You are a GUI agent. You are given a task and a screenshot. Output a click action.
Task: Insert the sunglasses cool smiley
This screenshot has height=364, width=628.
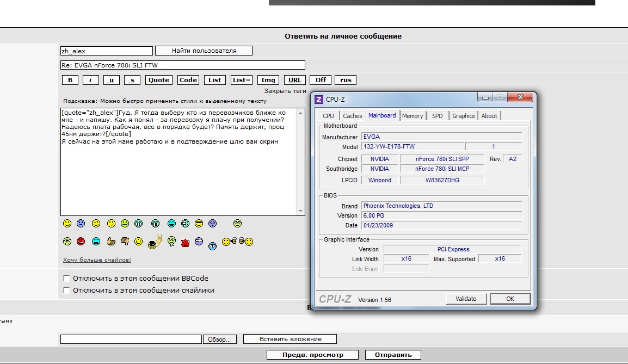click(199, 224)
